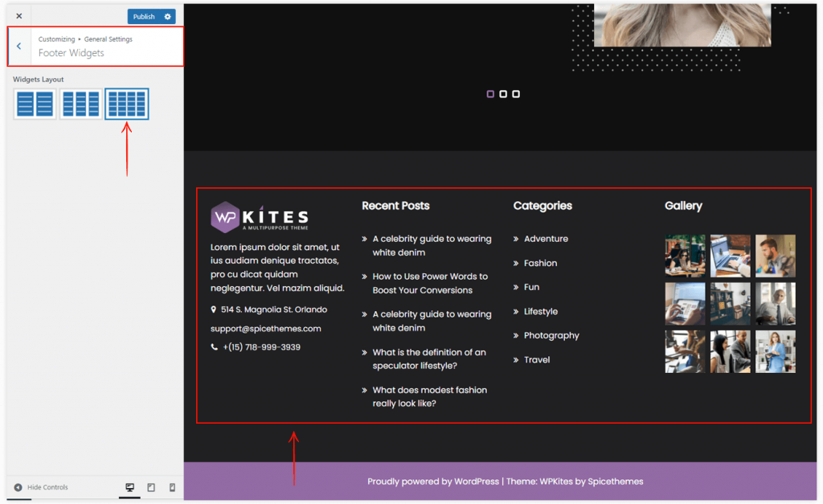This screenshot has height=504, width=823.
Task: Open 'What is the definition of an speculator lifestyle?'
Action: pos(429,359)
